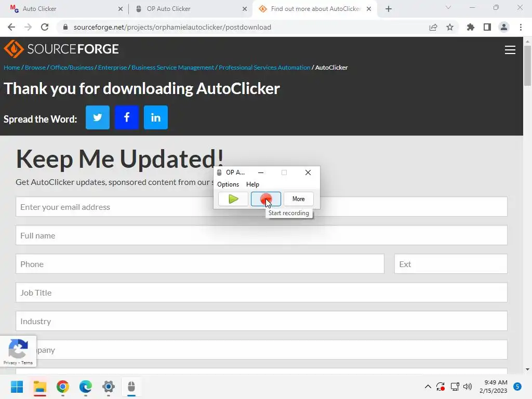Open the reCAPTCHA Terms link
532x399 pixels.
(27, 363)
